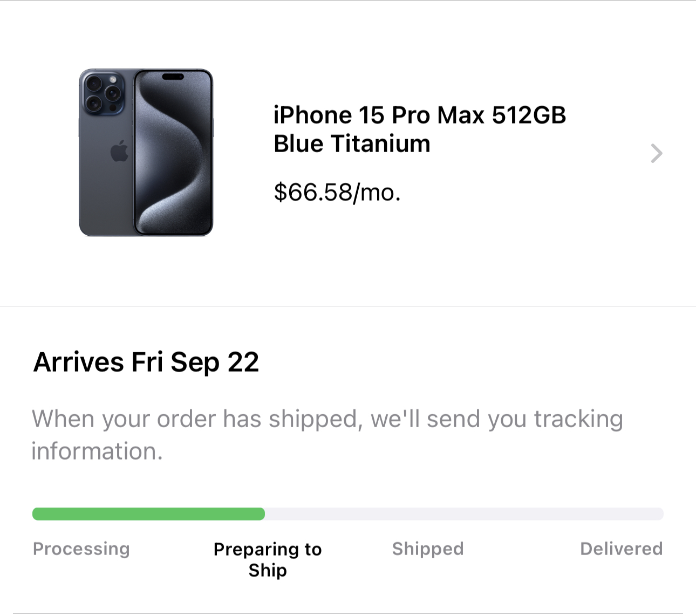
Task: Click the gray unfilled part of progress bar
Action: pos(464,514)
